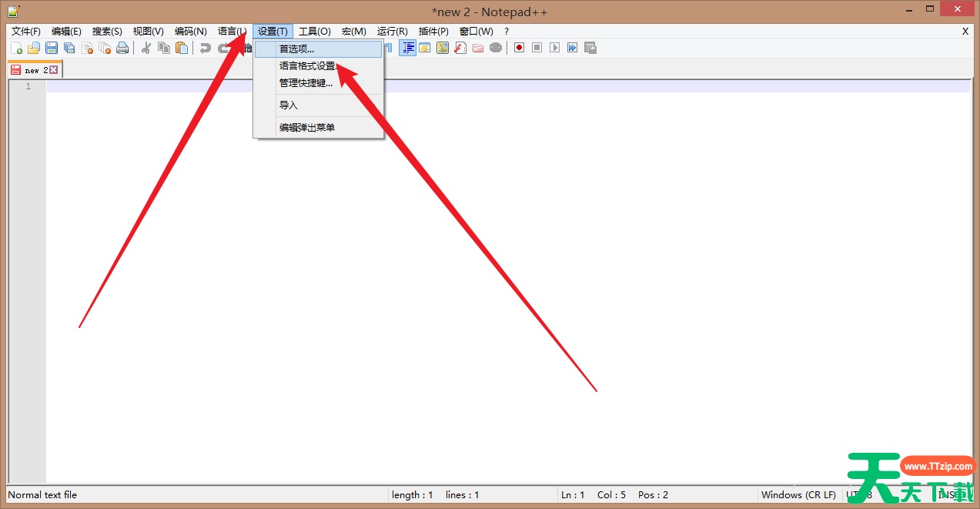Viewport: 980px width, 509px height.
Task: Start macro recording via the record icon
Action: [519, 47]
